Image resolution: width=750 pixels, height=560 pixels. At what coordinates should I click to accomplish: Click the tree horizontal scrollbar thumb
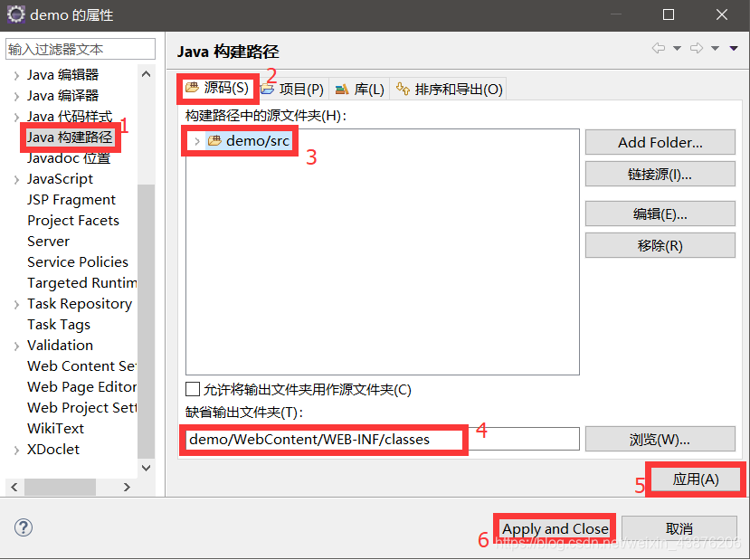(61, 487)
